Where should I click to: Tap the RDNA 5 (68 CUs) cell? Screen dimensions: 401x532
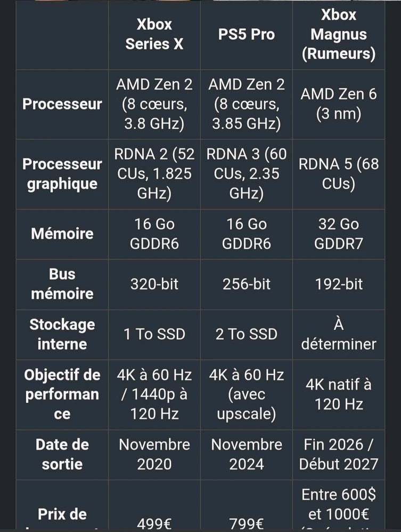tap(339, 174)
